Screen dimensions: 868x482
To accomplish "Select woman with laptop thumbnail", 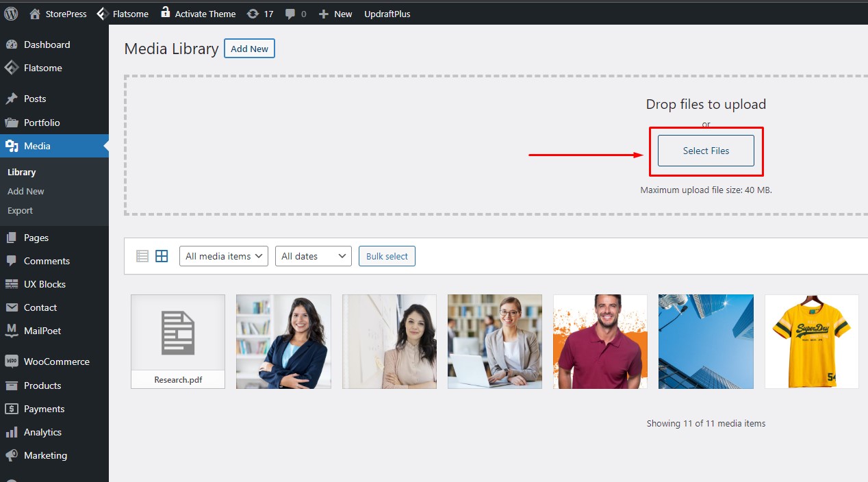I will 495,342.
